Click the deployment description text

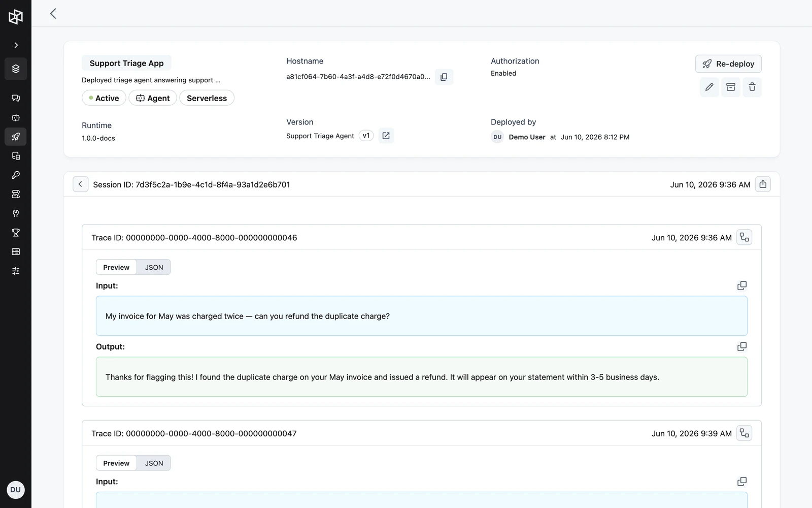(x=151, y=80)
